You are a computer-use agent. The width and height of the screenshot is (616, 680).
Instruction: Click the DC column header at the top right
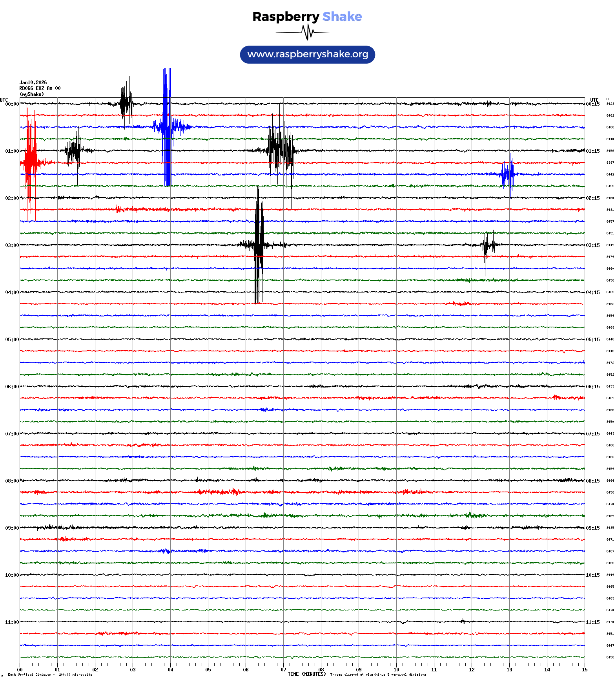pos(608,99)
